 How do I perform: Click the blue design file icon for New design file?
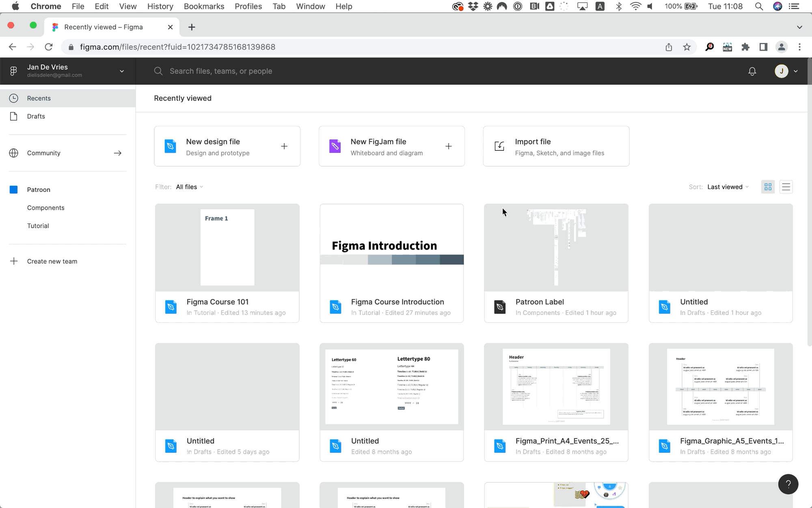click(x=171, y=146)
